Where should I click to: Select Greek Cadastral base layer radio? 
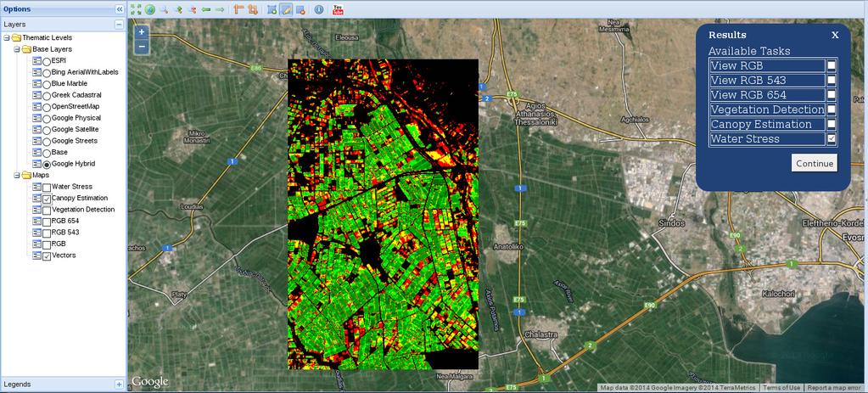(47, 96)
